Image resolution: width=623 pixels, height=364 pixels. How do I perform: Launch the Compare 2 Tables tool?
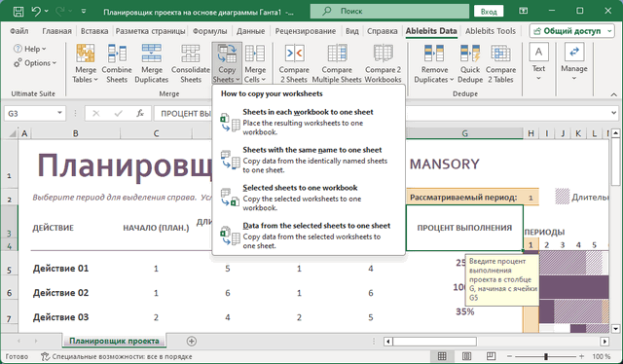coord(500,63)
